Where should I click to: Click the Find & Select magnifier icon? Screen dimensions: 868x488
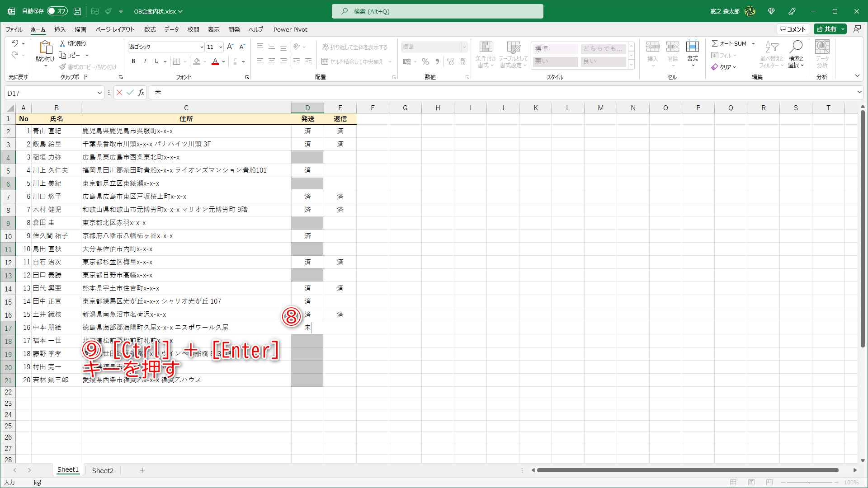(796, 47)
